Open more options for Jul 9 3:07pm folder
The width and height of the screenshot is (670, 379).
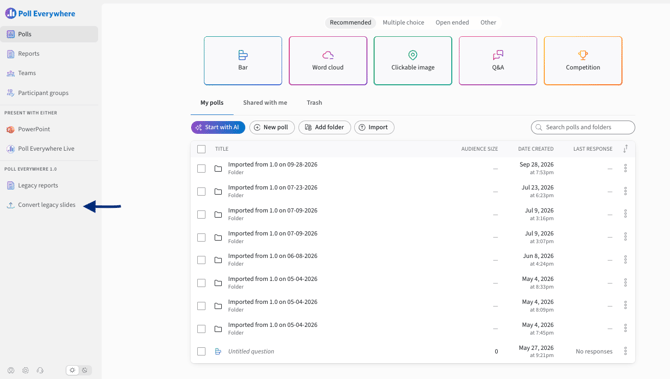[625, 237]
